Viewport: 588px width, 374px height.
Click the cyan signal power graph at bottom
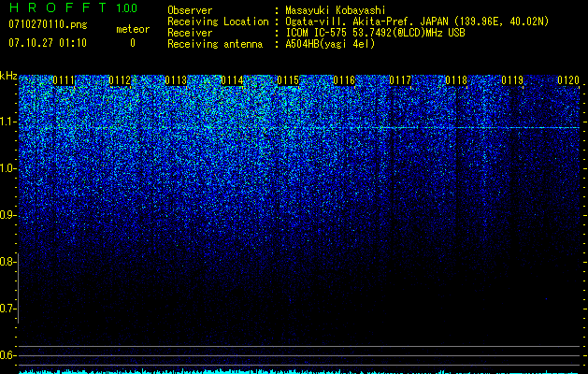(299, 372)
